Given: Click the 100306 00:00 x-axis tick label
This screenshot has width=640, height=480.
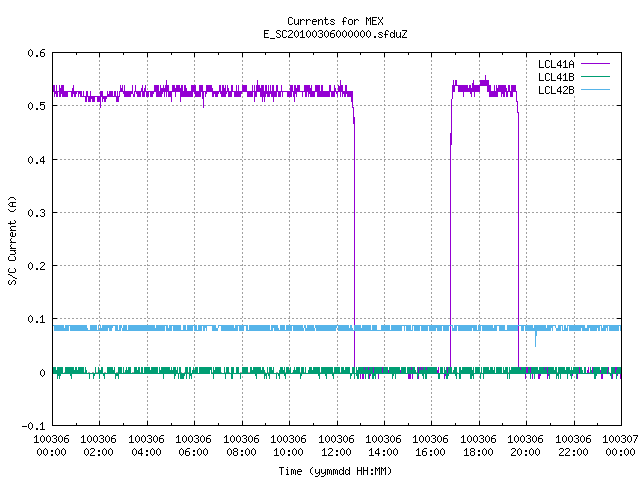Looking at the screenshot, I should [x=51, y=446].
